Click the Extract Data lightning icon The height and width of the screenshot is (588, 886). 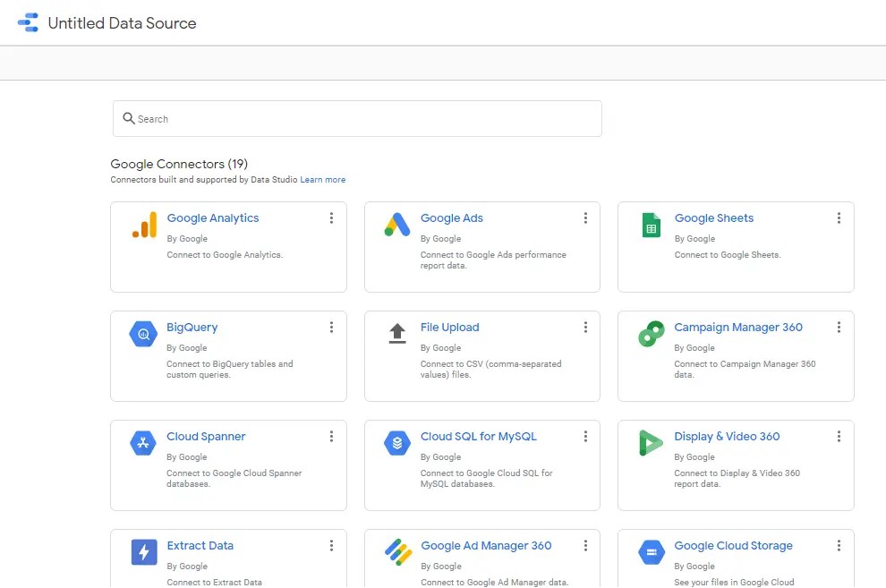[x=144, y=552]
